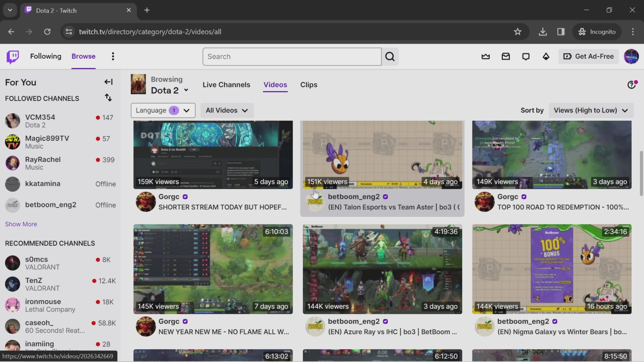Expand the Dota 2 category switcher chevron

186,90
